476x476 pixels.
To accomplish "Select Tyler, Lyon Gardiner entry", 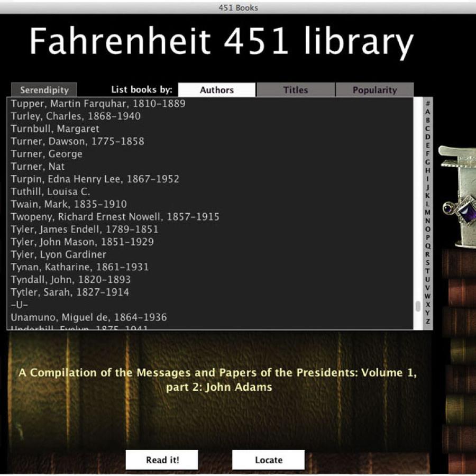I will (x=58, y=254).
